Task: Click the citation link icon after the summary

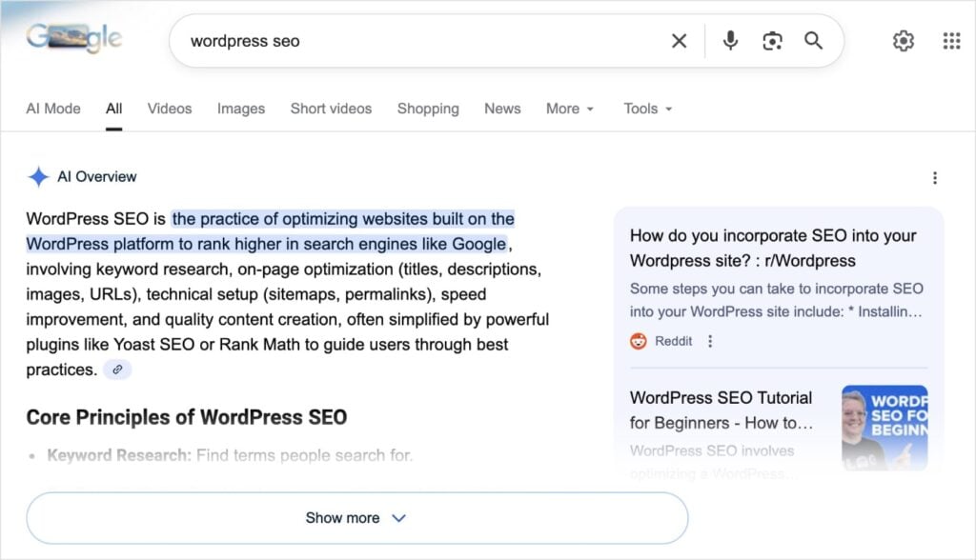Action: [117, 369]
